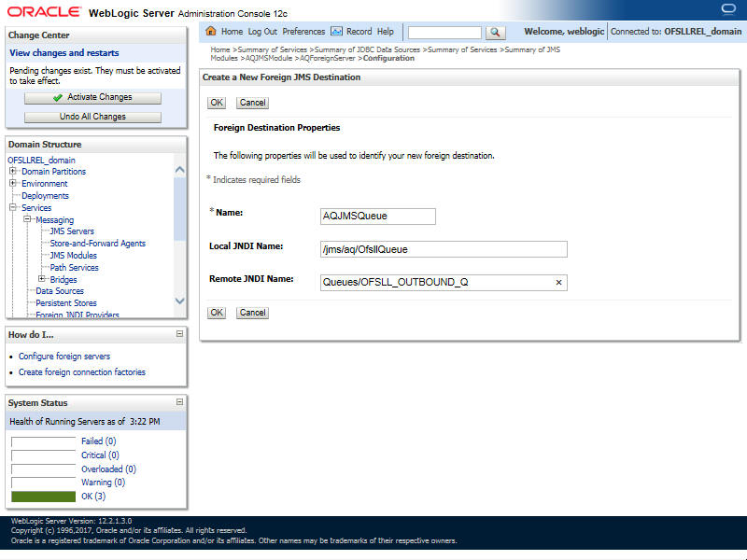Image resolution: width=747 pixels, height=560 pixels.
Task: Open View changes and restarts link
Action: 64,53
